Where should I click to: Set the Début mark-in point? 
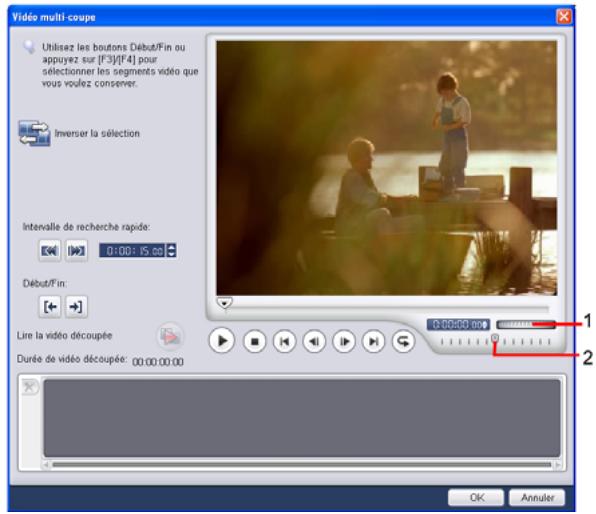[x=50, y=307]
